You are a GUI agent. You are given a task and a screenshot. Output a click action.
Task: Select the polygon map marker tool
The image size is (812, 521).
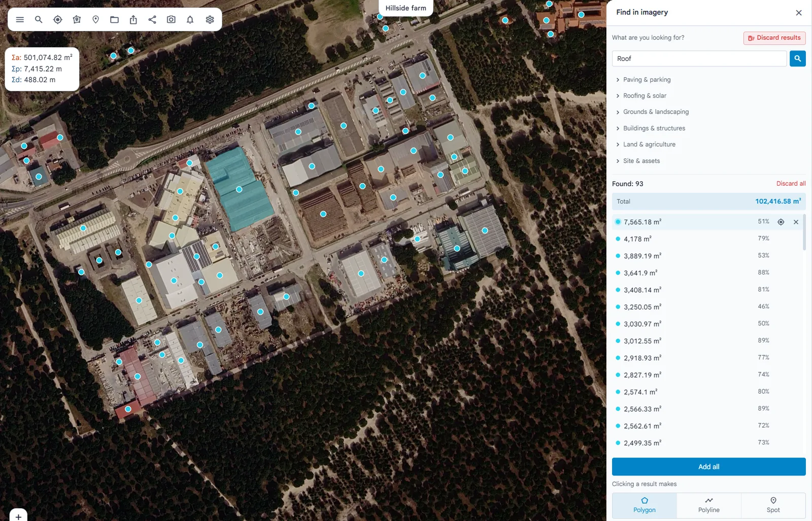tap(77, 20)
